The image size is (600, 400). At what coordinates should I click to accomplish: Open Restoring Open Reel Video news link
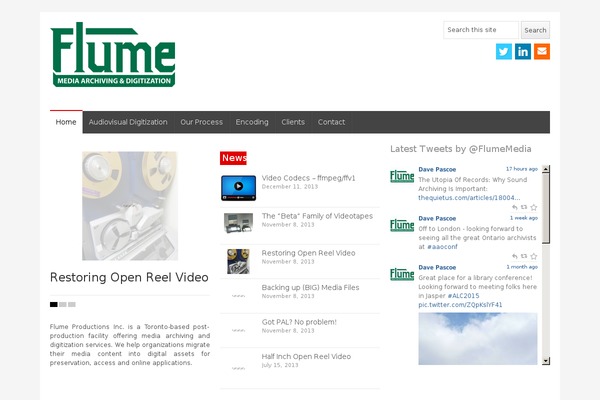[308, 253]
